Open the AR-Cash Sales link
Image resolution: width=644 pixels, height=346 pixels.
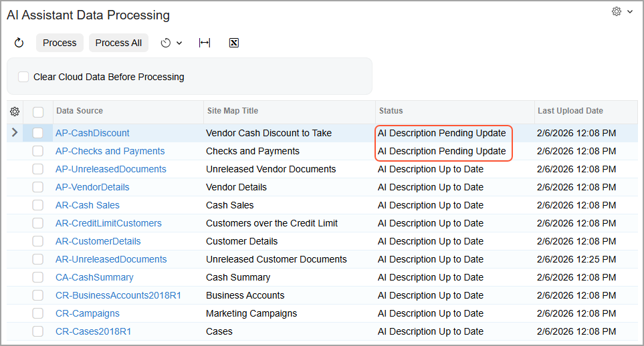[88, 205]
